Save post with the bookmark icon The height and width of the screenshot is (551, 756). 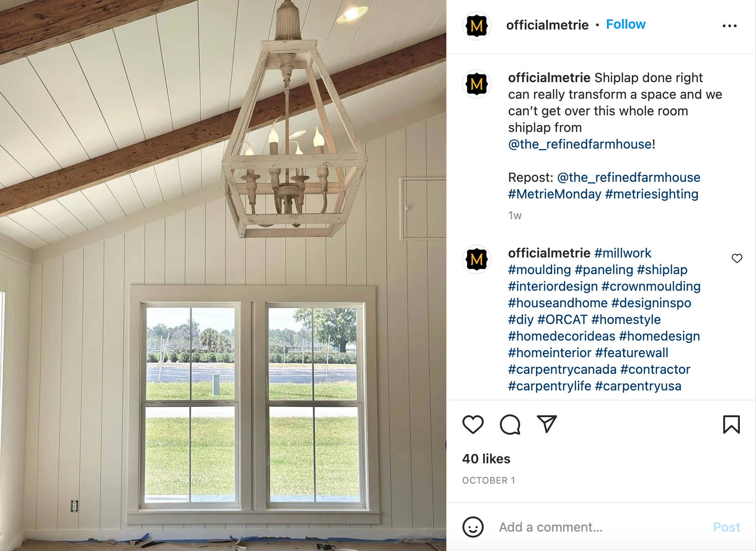(731, 425)
